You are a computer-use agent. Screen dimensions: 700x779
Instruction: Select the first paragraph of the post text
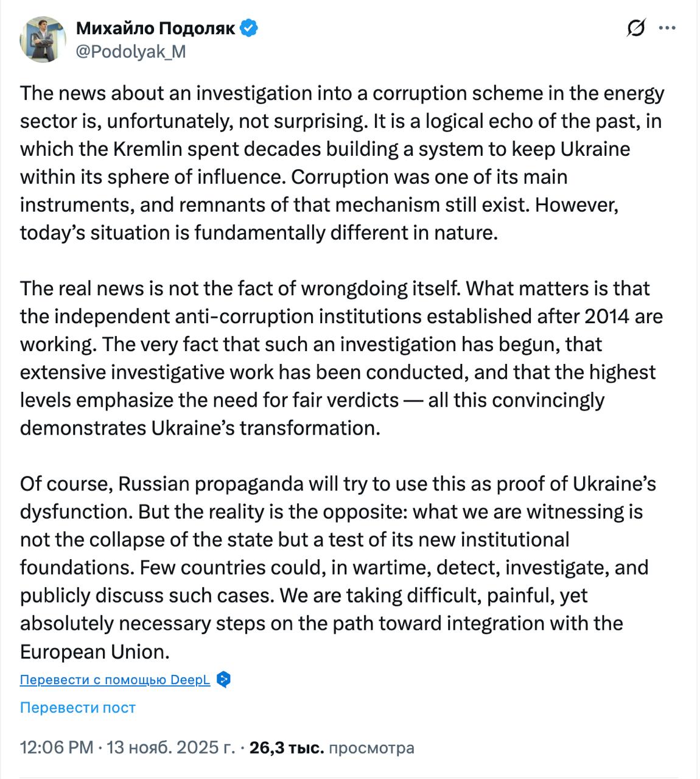click(341, 161)
